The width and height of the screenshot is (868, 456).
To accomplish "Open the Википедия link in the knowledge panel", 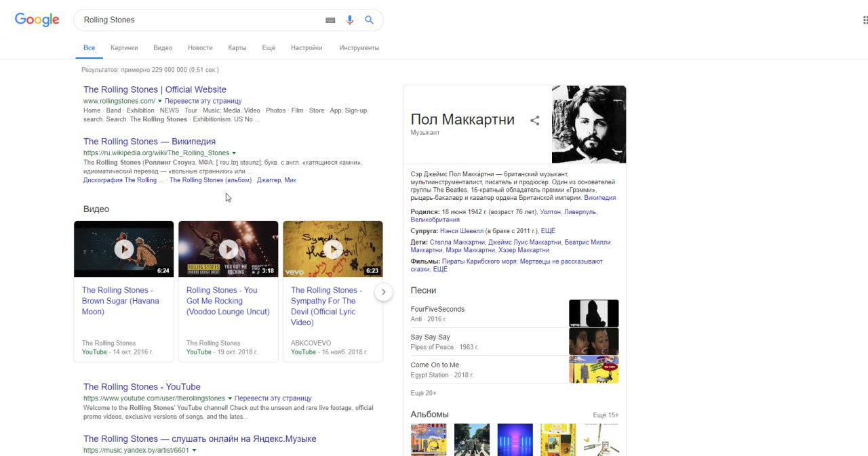I will pyautogui.click(x=599, y=199).
